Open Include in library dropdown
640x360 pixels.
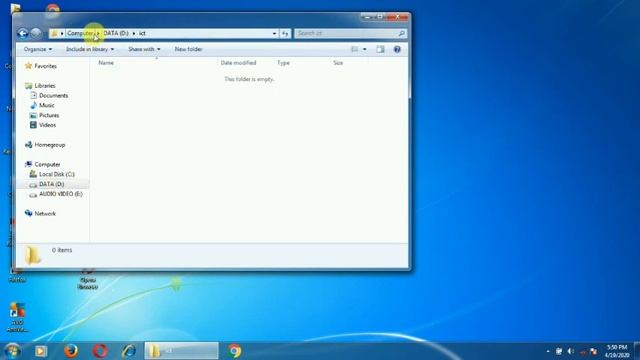tap(90, 49)
